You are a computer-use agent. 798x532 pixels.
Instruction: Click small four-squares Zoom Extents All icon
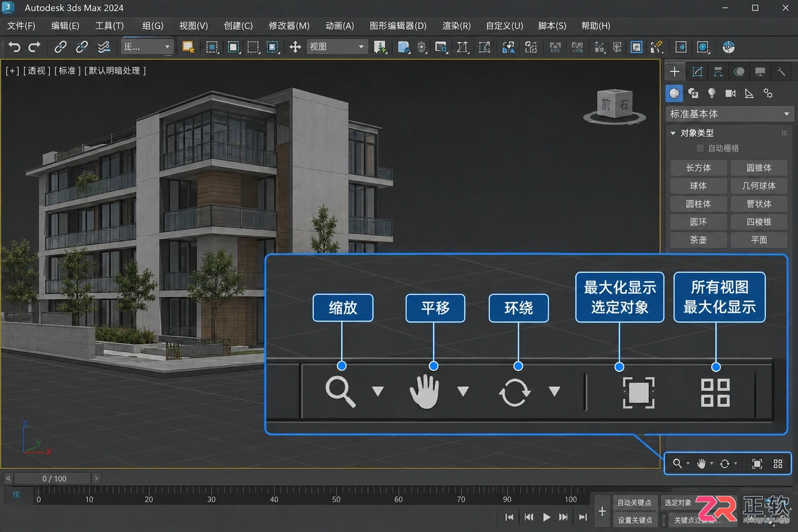coord(778,463)
